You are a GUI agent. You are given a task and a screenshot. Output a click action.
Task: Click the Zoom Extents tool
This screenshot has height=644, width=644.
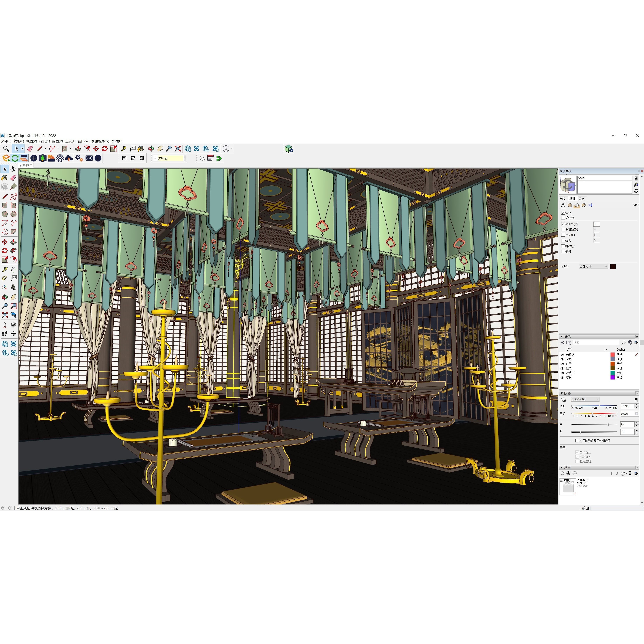[x=178, y=149]
